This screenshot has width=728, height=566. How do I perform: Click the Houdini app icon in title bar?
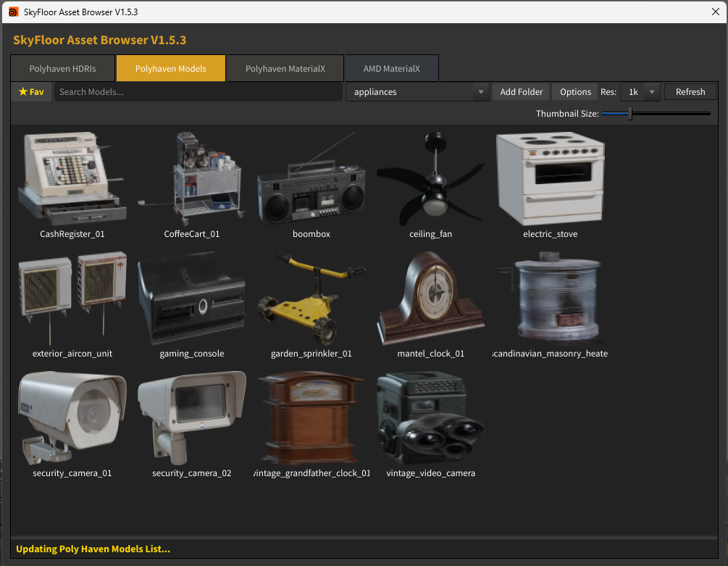pyautogui.click(x=14, y=12)
